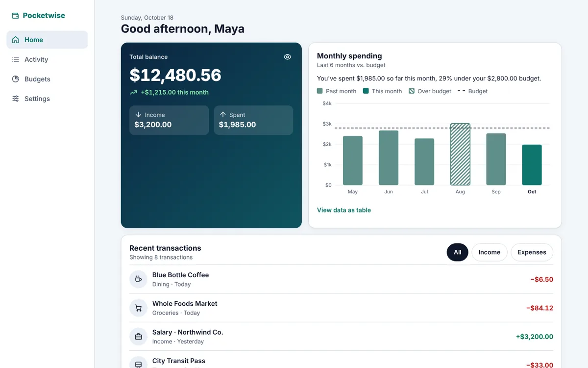Viewport: 588px width, 368px height.
Task: Click the Activity list icon in sidebar
Action: pyautogui.click(x=16, y=59)
